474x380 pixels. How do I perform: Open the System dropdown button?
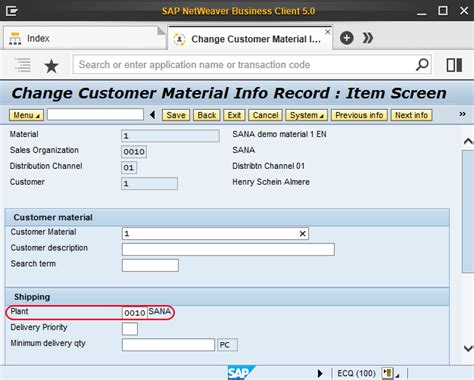click(307, 115)
